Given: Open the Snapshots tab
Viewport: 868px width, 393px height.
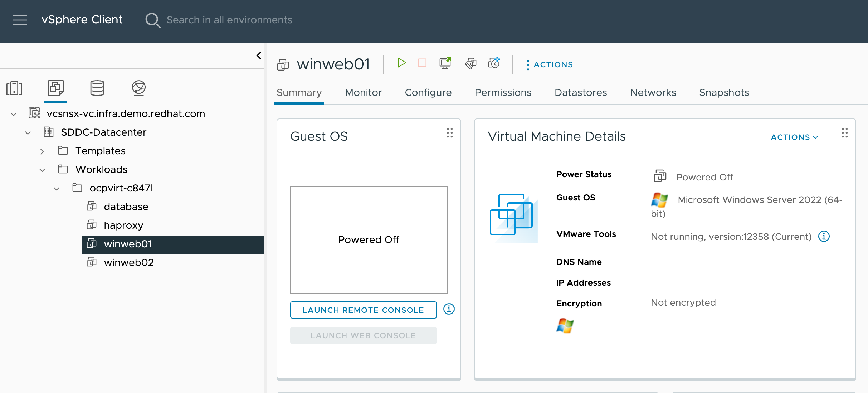Looking at the screenshot, I should [x=724, y=92].
